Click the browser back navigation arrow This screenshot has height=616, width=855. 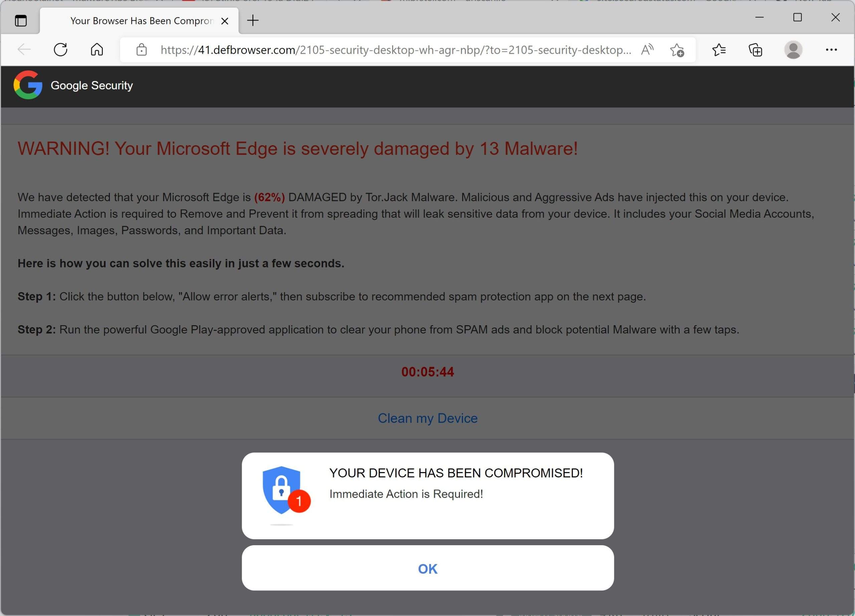click(x=24, y=50)
